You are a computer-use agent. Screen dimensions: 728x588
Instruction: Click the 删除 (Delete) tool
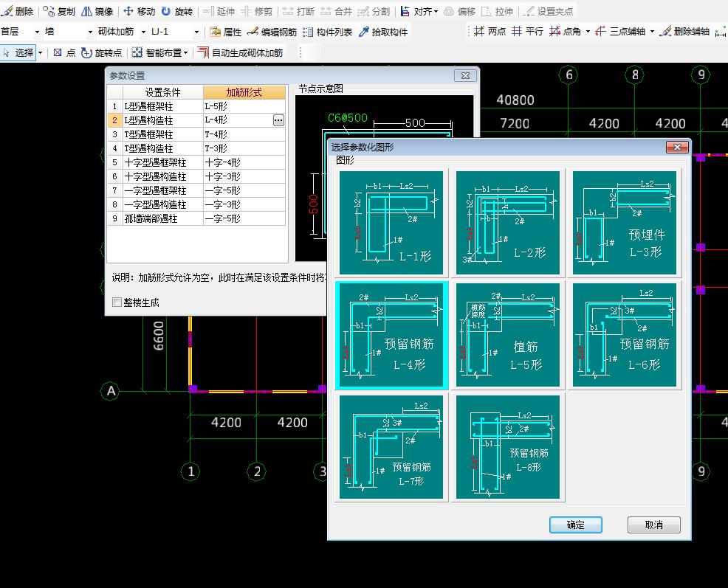17,11
